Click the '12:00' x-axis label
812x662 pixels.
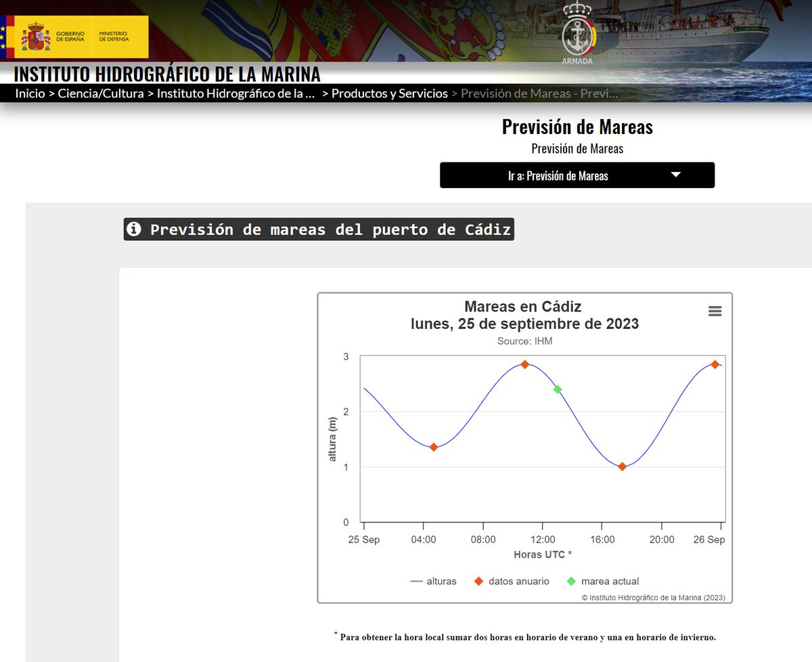pos(543,539)
